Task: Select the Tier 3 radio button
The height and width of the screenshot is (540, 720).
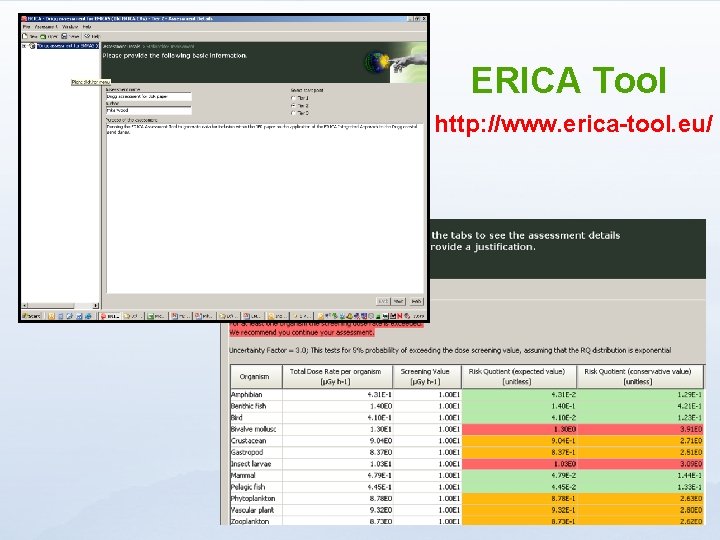Action: (x=293, y=113)
